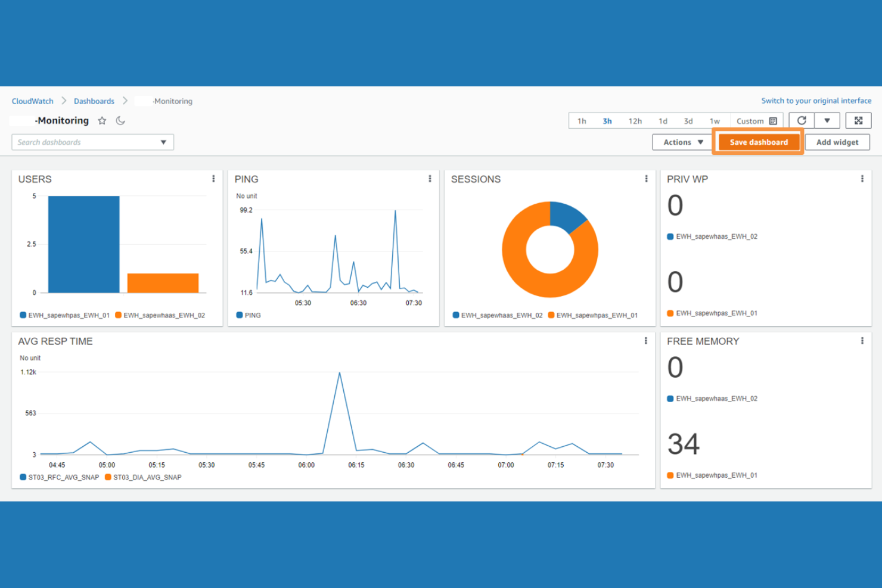This screenshot has width=882, height=588.
Task: Open the FREE MEMORY widget options menu
Action: 862,341
